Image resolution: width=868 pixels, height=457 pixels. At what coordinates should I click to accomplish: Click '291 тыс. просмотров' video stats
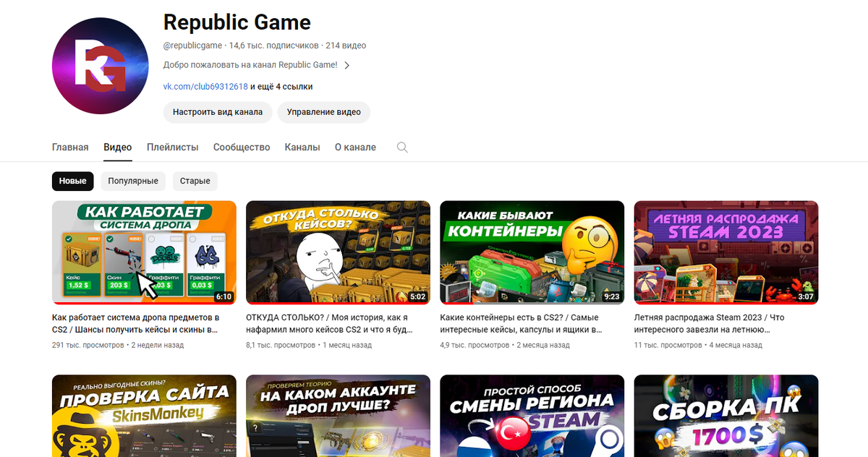pyautogui.click(x=88, y=345)
